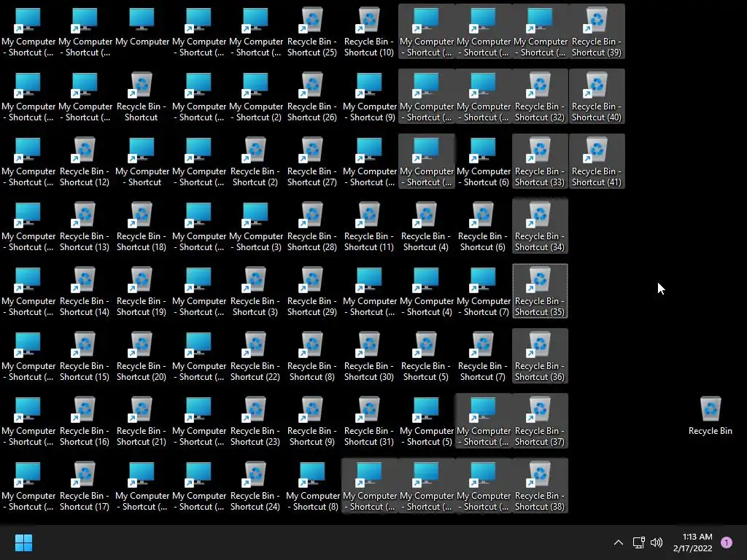This screenshot has height=560, width=747.
Task: Select Recycle Bin - Shortcut (24)
Action: [255, 486]
